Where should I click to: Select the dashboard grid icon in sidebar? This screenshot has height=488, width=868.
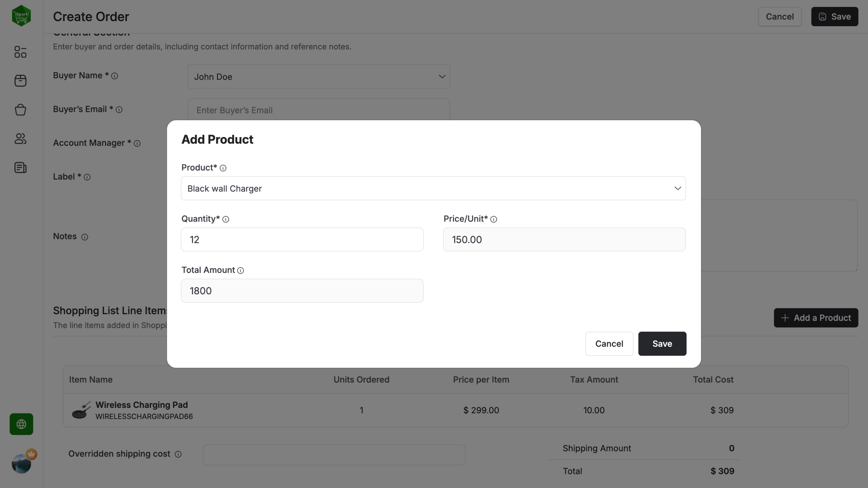[x=20, y=52]
